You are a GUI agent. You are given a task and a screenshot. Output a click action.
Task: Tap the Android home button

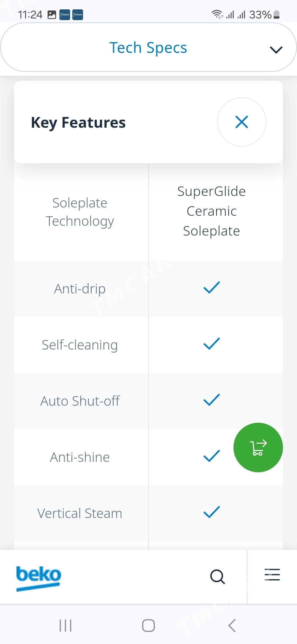click(148, 626)
